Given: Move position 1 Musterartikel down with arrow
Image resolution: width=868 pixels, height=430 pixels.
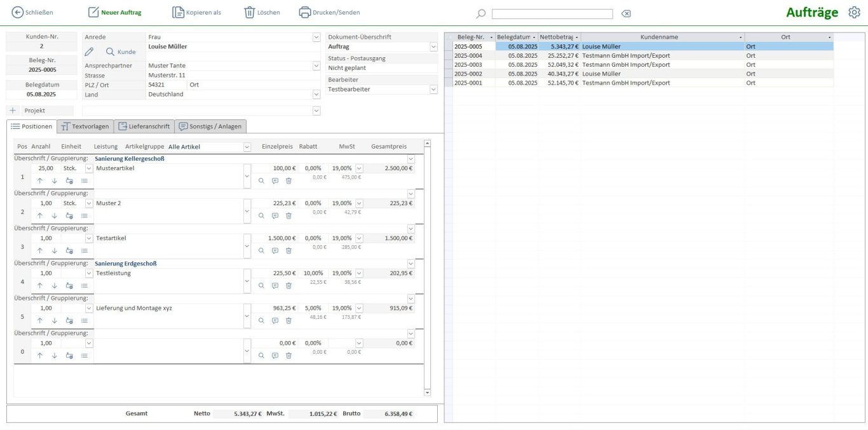Looking at the screenshot, I should tap(55, 181).
